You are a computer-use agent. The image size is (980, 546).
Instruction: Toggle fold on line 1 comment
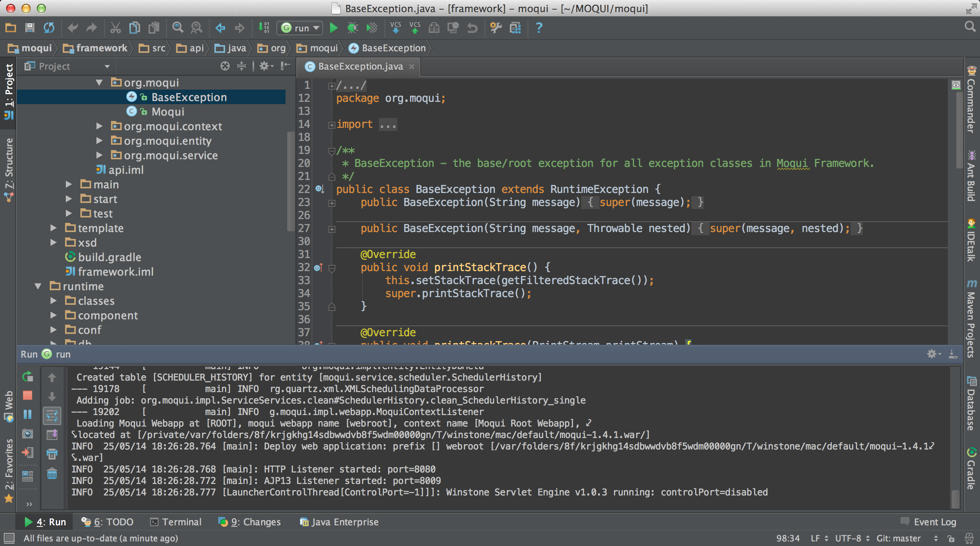tap(332, 86)
